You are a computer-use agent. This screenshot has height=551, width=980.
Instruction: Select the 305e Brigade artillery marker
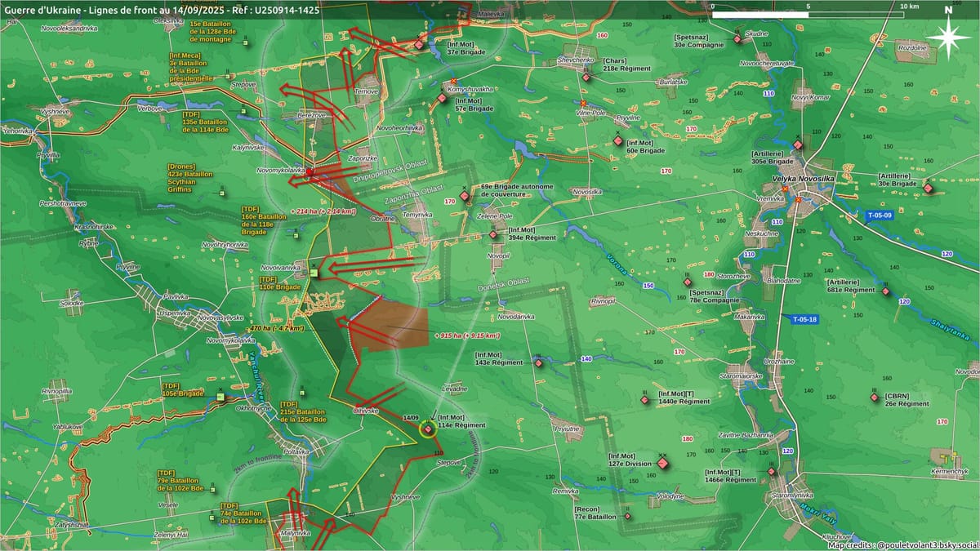pyautogui.click(x=798, y=145)
